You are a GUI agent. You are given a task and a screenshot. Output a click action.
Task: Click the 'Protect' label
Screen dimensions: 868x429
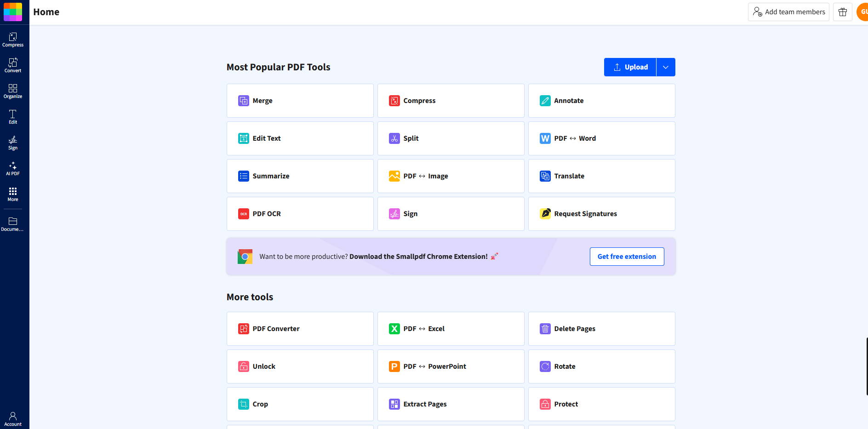[566, 404]
